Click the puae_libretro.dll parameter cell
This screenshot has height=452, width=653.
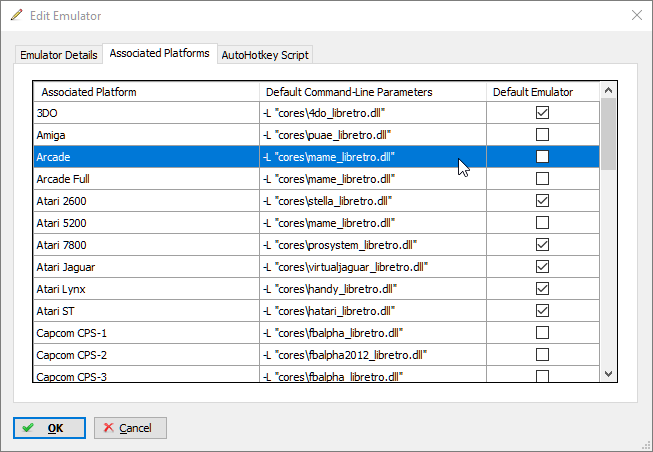click(x=373, y=135)
